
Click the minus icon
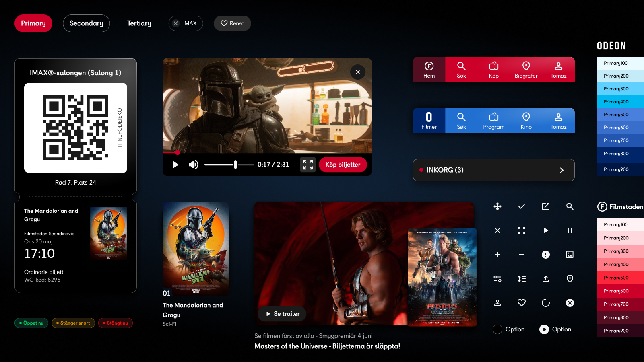click(x=522, y=255)
